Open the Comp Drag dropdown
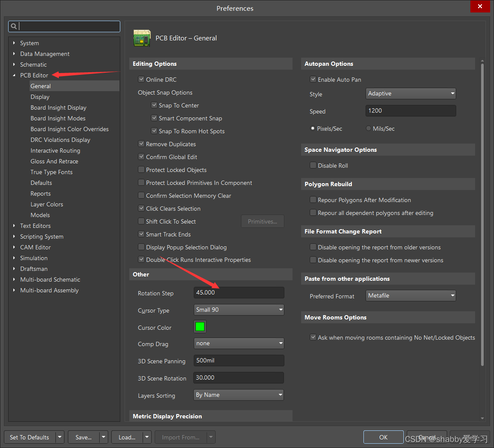The width and height of the screenshot is (494, 448). (239, 344)
